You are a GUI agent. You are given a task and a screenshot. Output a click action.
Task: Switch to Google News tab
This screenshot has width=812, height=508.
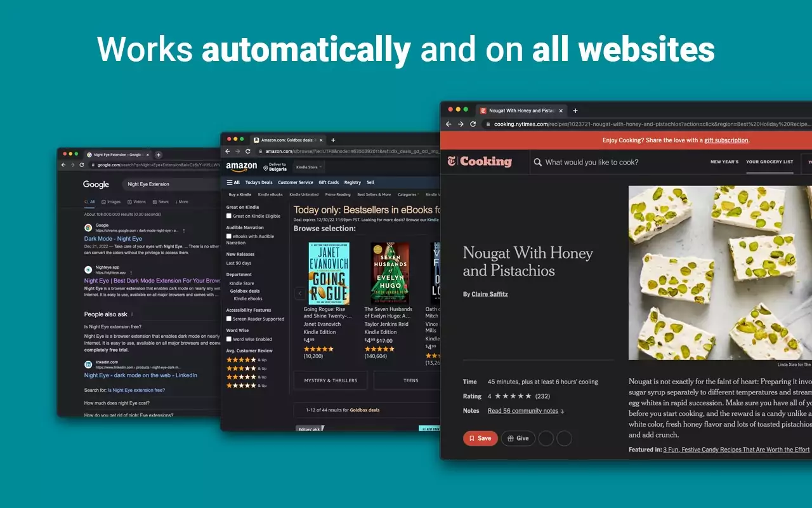pos(160,202)
